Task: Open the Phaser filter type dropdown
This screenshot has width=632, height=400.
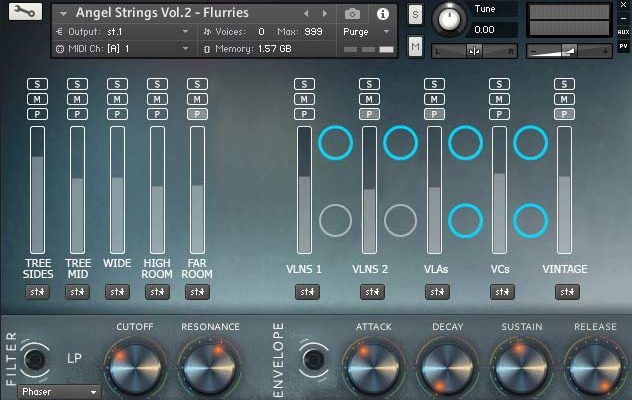Action: (60, 392)
